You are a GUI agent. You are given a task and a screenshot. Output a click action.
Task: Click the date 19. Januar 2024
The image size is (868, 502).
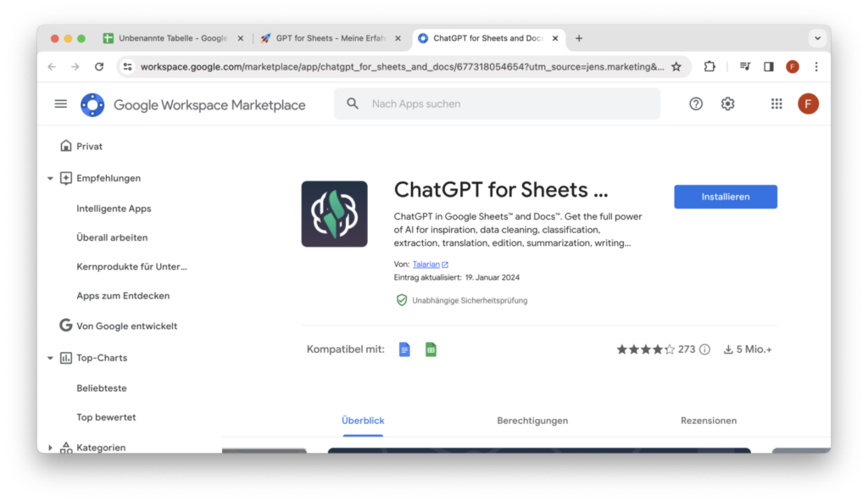pyautogui.click(x=492, y=277)
